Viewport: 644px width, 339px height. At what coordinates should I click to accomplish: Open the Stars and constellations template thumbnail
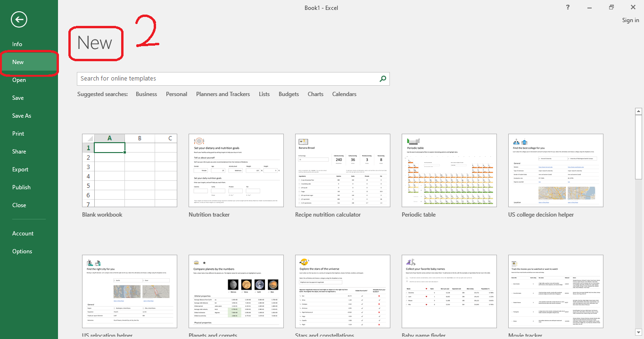(343, 291)
